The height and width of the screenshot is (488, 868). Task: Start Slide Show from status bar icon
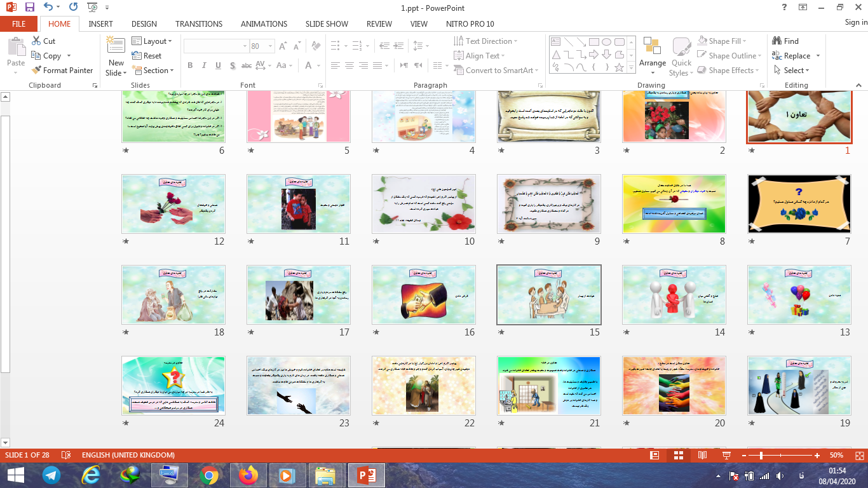point(726,456)
